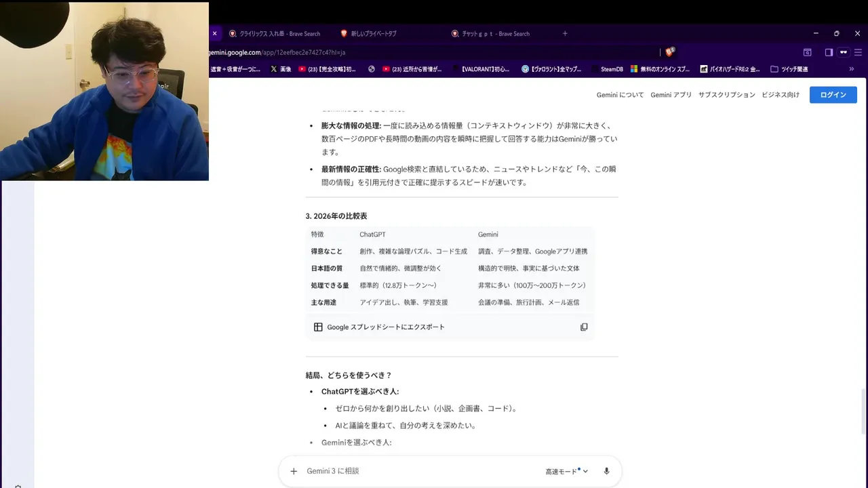The image size is (868, 488).
Task: Switch to 新しいプライベートタブ tab
Action: [368, 33]
